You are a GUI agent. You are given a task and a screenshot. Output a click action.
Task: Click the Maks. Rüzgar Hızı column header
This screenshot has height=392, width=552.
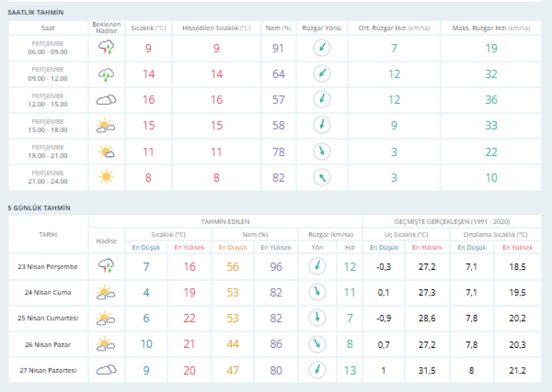(492, 27)
